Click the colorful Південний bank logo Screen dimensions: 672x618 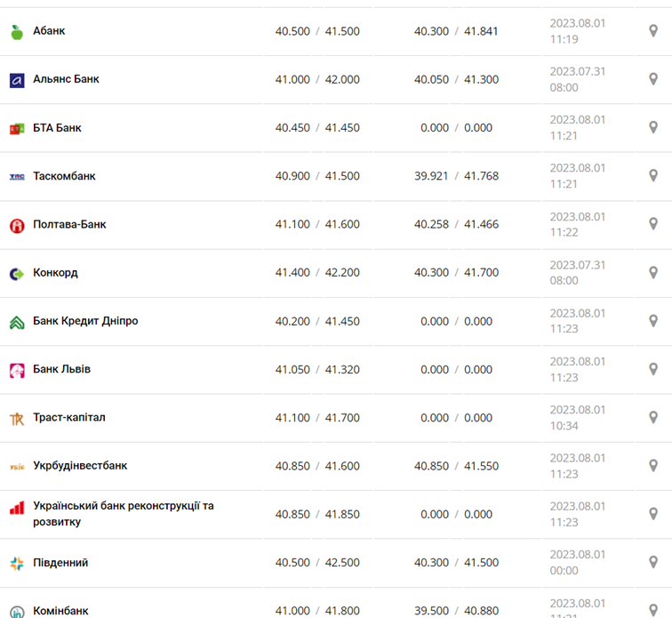point(17,563)
